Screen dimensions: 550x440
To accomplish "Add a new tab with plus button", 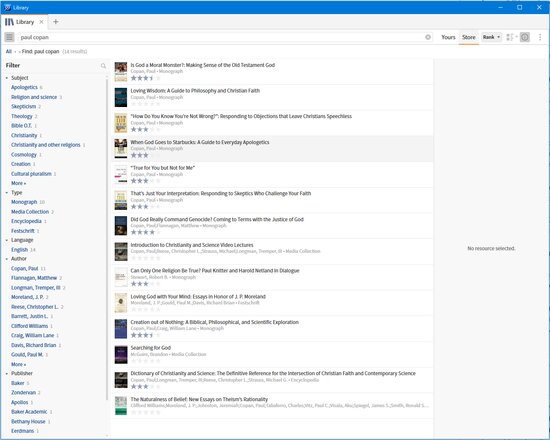I will click(55, 22).
